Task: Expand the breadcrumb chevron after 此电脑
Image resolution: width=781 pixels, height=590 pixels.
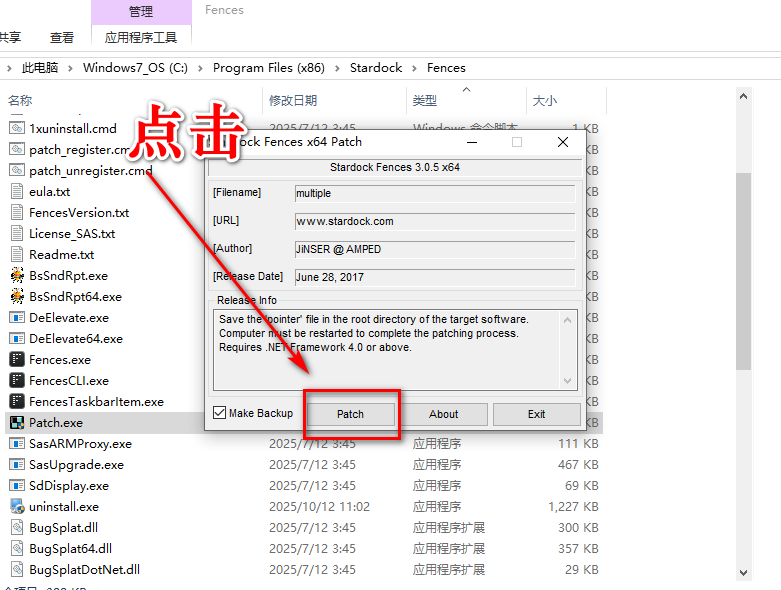Action: pos(70,68)
